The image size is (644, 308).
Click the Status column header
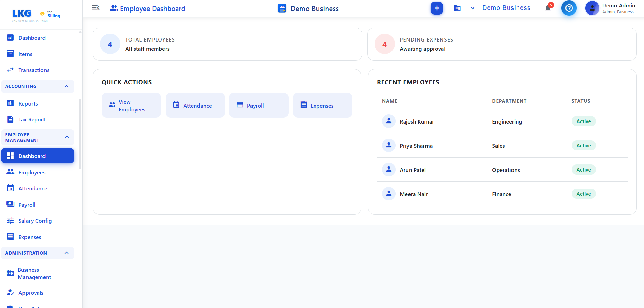580,101
